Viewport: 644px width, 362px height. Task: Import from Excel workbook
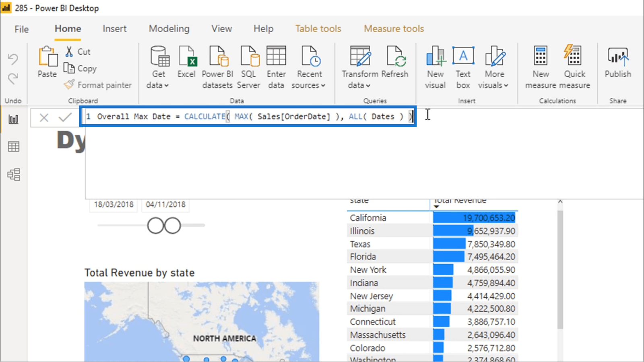[187, 62]
